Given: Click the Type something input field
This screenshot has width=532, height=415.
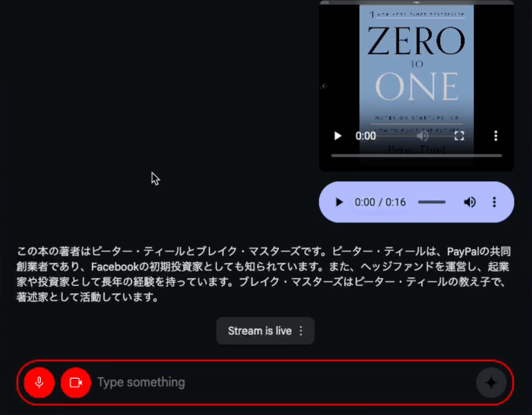Looking at the screenshot, I should pos(283,382).
